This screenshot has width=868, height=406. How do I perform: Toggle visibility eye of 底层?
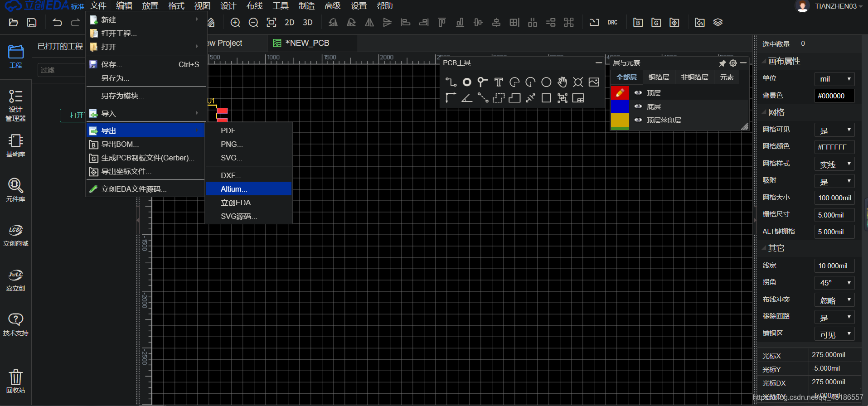tap(638, 106)
